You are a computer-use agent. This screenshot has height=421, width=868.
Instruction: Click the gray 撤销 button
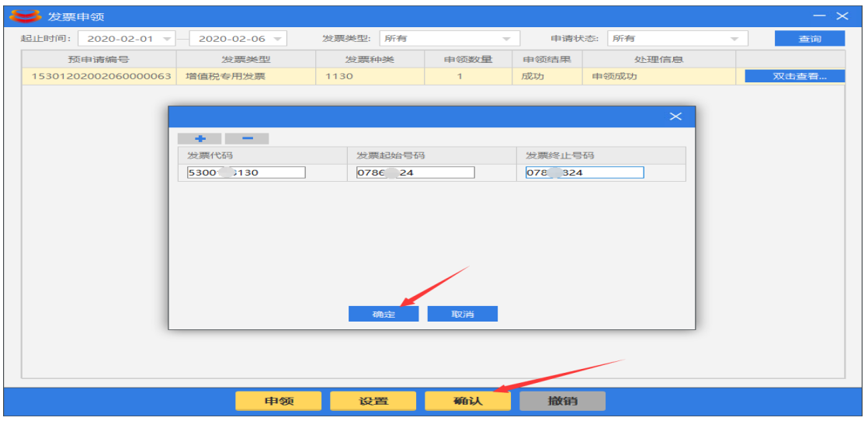[x=562, y=401]
